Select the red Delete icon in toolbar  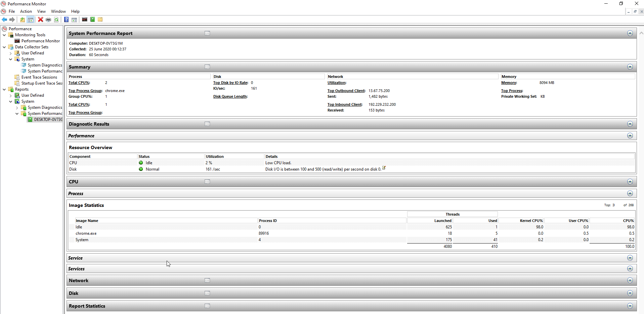click(x=40, y=19)
